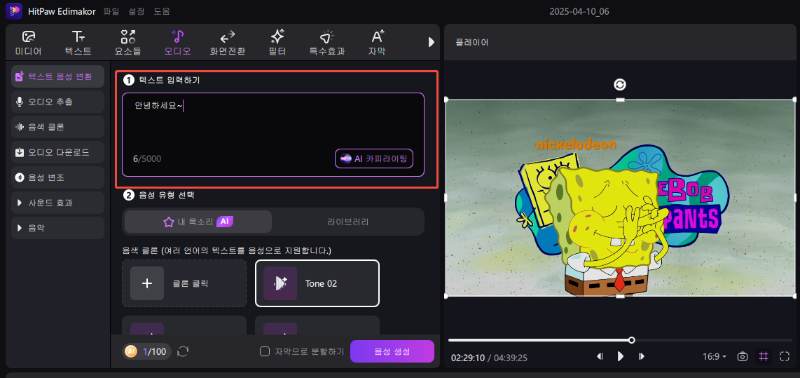Toggle the grid overlay icon
This screenshot has height=378, width=800.
[763, 357]
